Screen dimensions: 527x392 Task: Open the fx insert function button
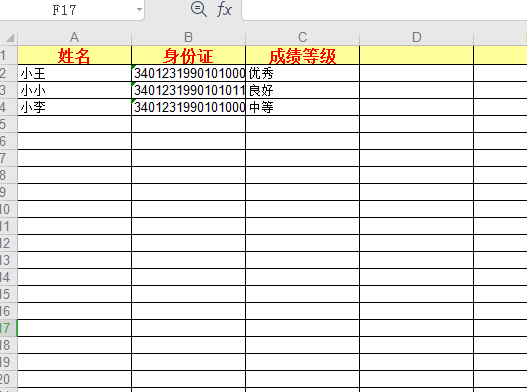224,9
